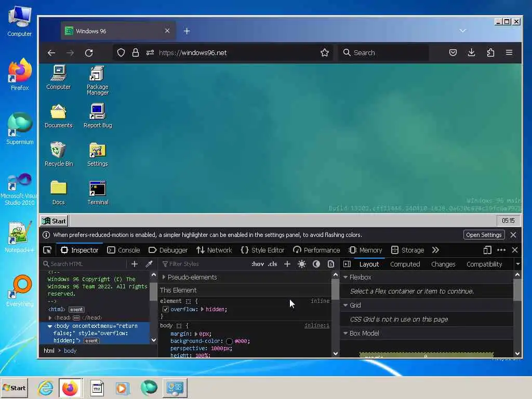The width and height of the screenshot is (532, 399).
Task: Toggle print media simulation icon
Action: click(331, 264)
